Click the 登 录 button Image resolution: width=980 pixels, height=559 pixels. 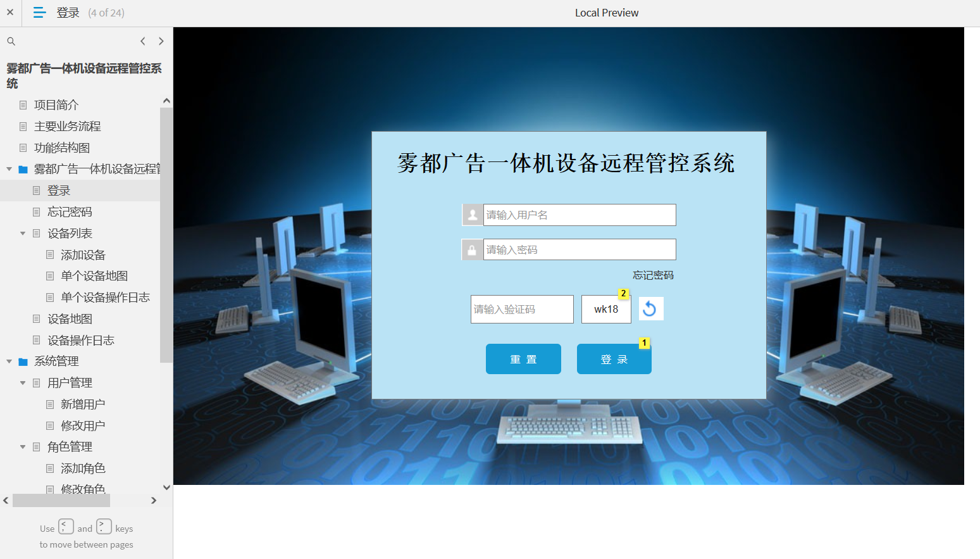614,359
